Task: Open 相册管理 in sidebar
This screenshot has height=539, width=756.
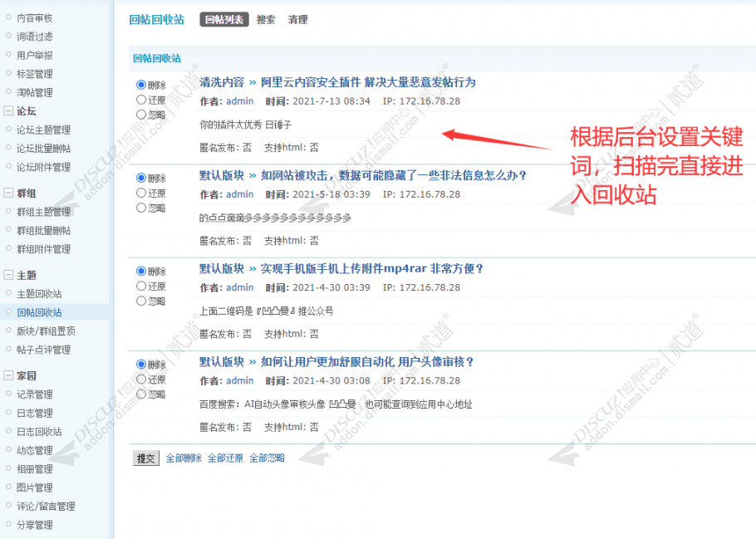Action: click(35, 468)
